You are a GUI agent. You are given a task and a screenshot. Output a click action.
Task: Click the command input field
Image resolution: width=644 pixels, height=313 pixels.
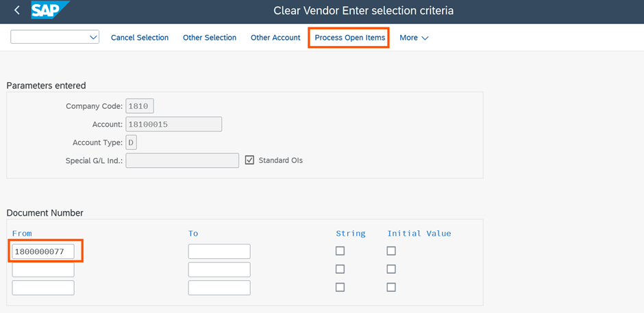tap(49, 37)
